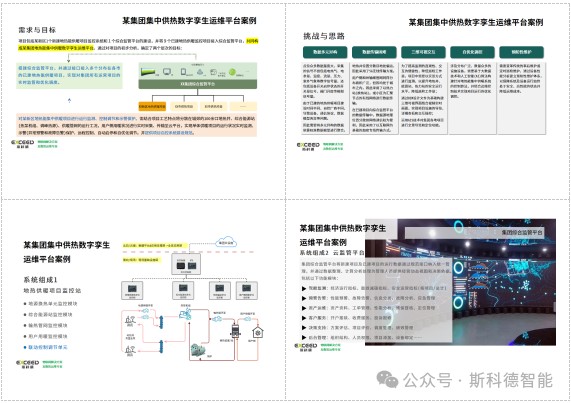Click the green text box in 需求与目标 slide
Viewport: 571px width, 403px height.
(x=70, y=75)
